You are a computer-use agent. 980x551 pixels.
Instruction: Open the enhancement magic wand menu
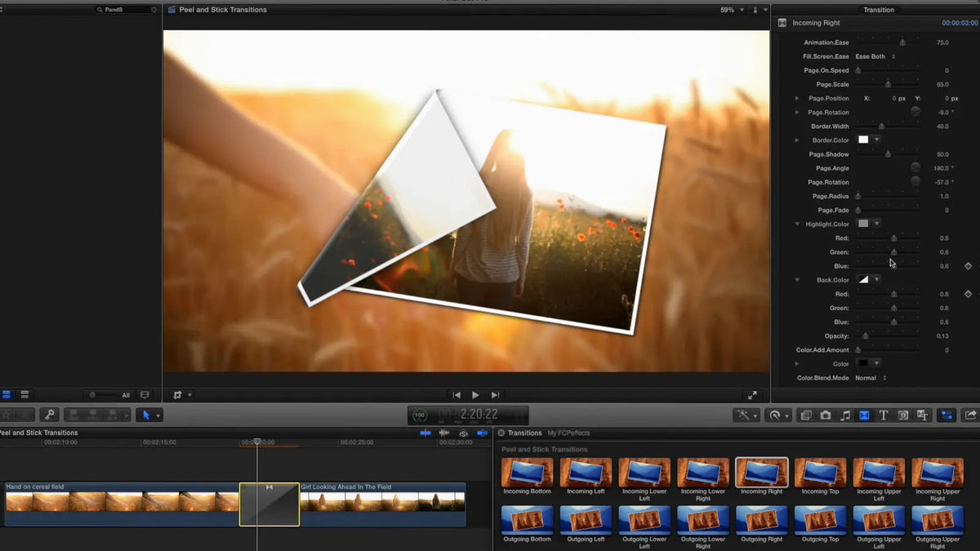(746, 415)
